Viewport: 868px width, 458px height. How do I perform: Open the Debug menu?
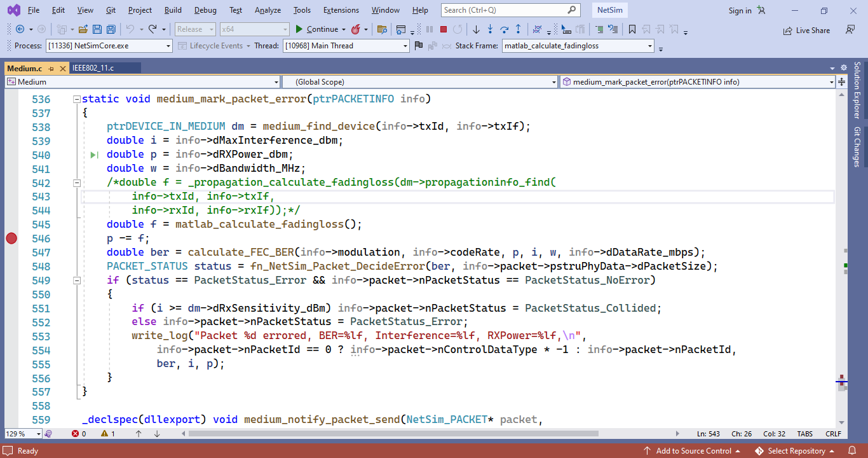tap(205, 10)
